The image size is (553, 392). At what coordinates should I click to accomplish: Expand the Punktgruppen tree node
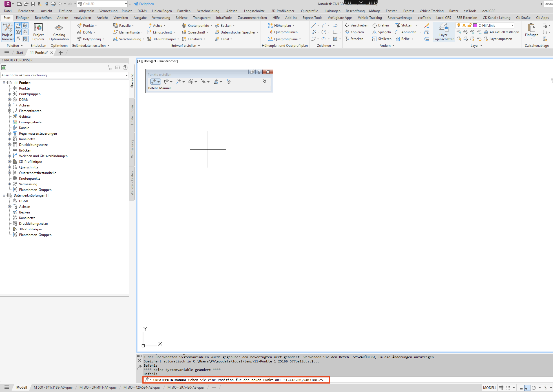9,94
